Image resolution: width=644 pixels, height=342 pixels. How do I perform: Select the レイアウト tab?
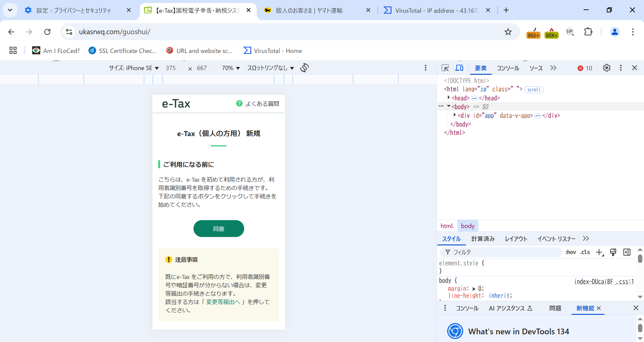(x=516, y=239)
